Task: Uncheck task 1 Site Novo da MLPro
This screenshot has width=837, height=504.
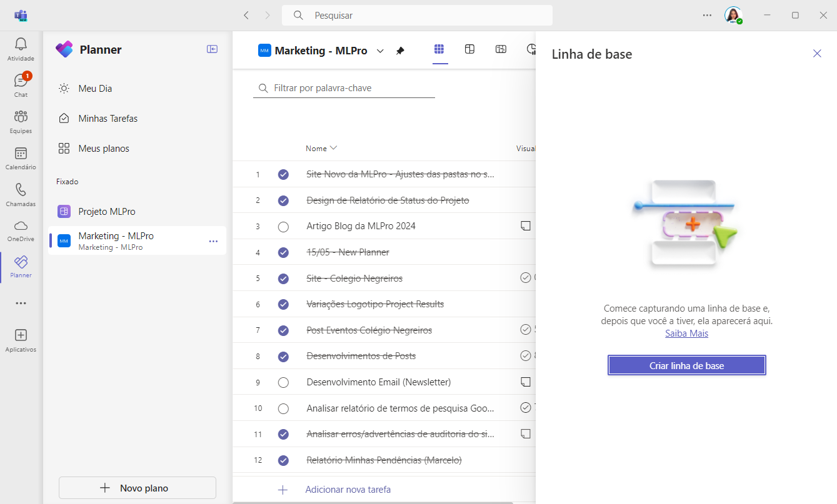Action: 283,174
